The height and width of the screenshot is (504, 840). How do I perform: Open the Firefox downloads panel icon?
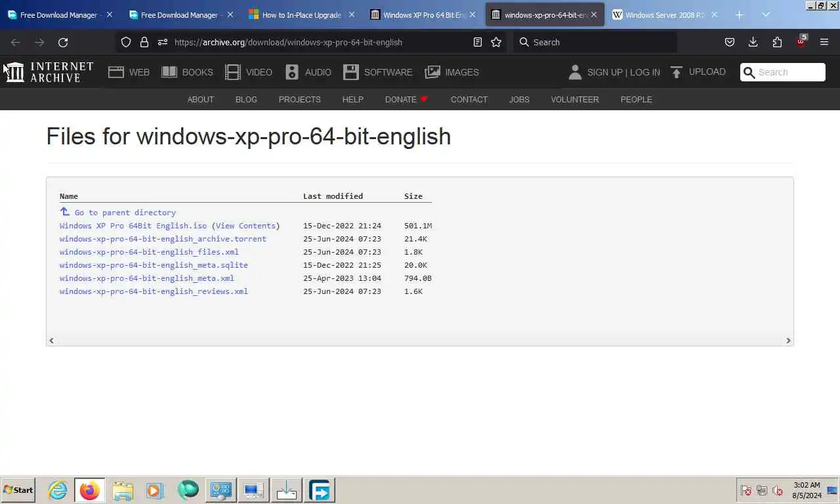click(753, 42)
